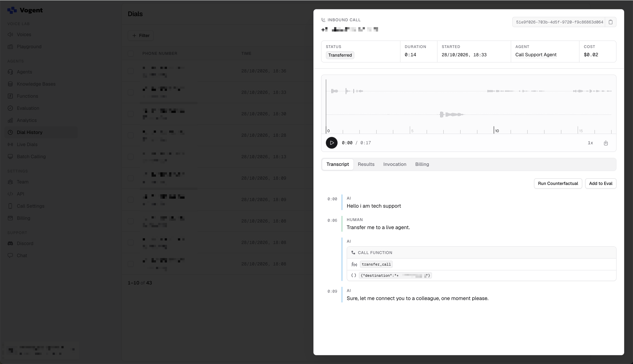Click the Vogent logo
Viewport: 633px width, 364px height.
25,10
